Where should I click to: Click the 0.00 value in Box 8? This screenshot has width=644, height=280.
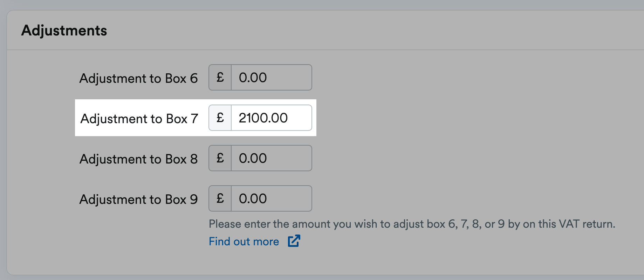(253, 158)
